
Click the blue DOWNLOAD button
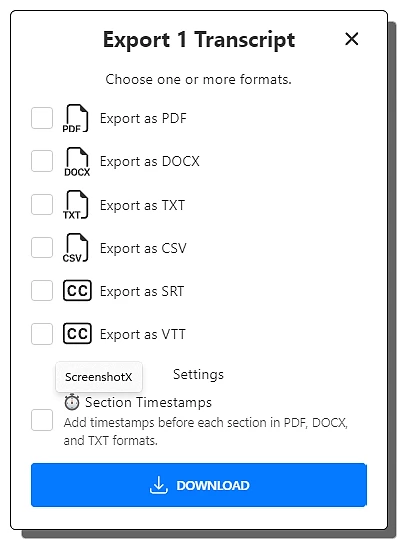click(x=199, y=485)
